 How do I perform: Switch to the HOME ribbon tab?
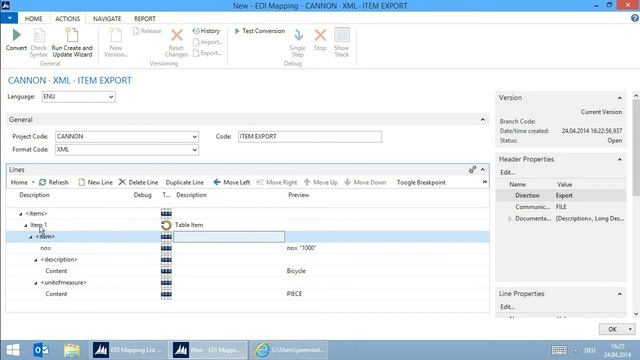pyautogui.click(x=33, y=19)
